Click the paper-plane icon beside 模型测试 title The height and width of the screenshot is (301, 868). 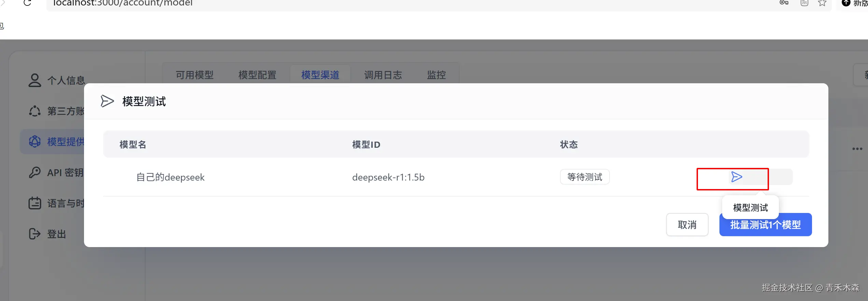[107, 101]
